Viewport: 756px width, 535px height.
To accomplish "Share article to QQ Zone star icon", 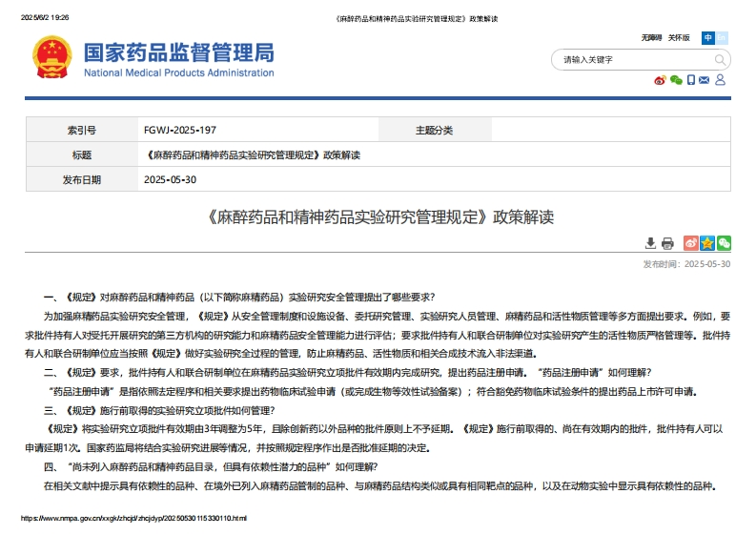I will coord(707,243).
